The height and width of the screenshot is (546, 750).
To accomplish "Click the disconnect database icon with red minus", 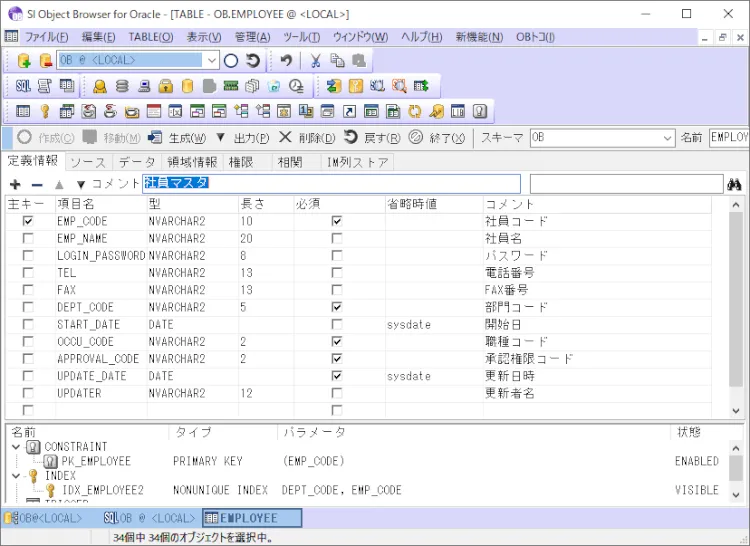I will point(46,61).
